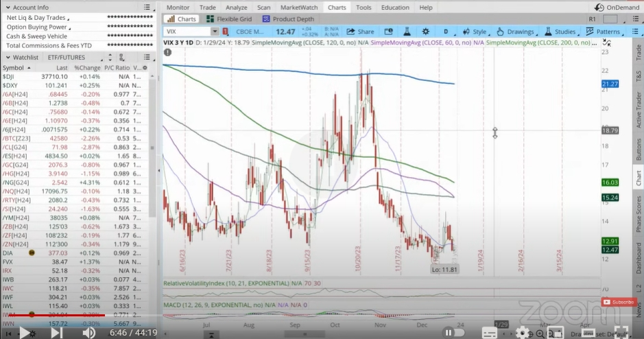Skip to next video
The height and width of the screenshot is (339, 644).
[x=57, y=332]
